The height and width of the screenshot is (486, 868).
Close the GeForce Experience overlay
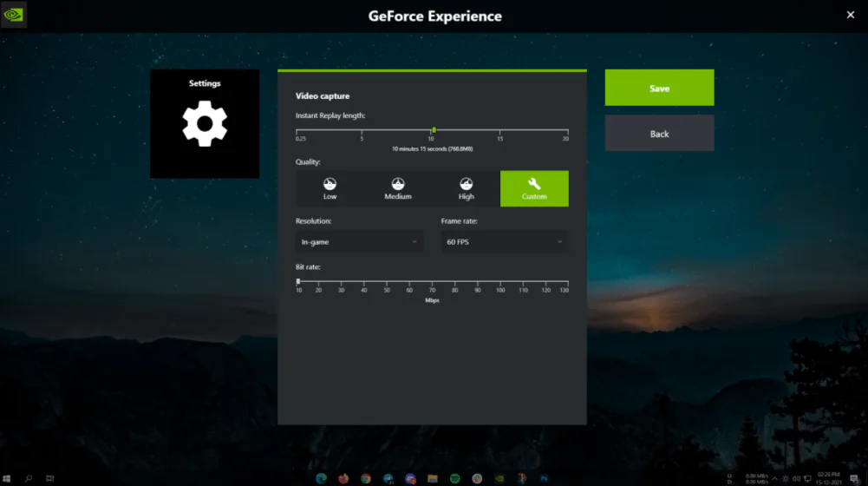[x=850, y=15]
